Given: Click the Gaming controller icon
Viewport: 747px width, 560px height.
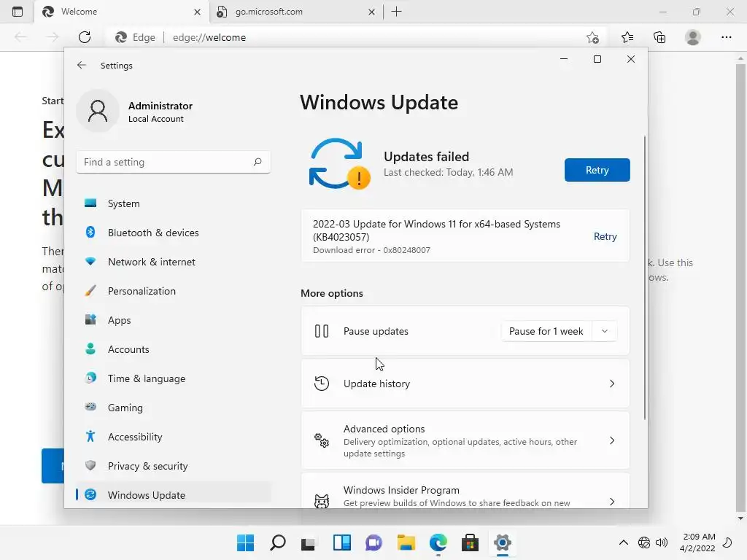Looking at the screenshot, I should click(90, 407).
